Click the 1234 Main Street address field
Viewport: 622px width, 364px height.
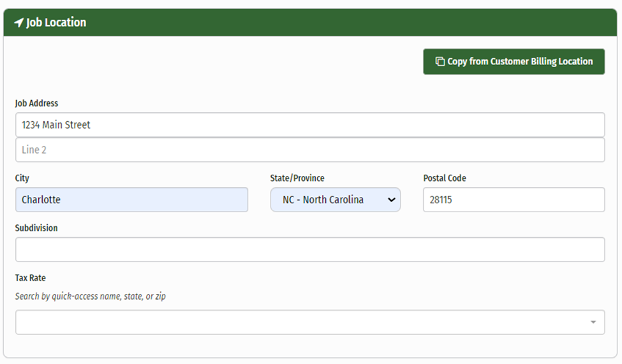point(309,125)
